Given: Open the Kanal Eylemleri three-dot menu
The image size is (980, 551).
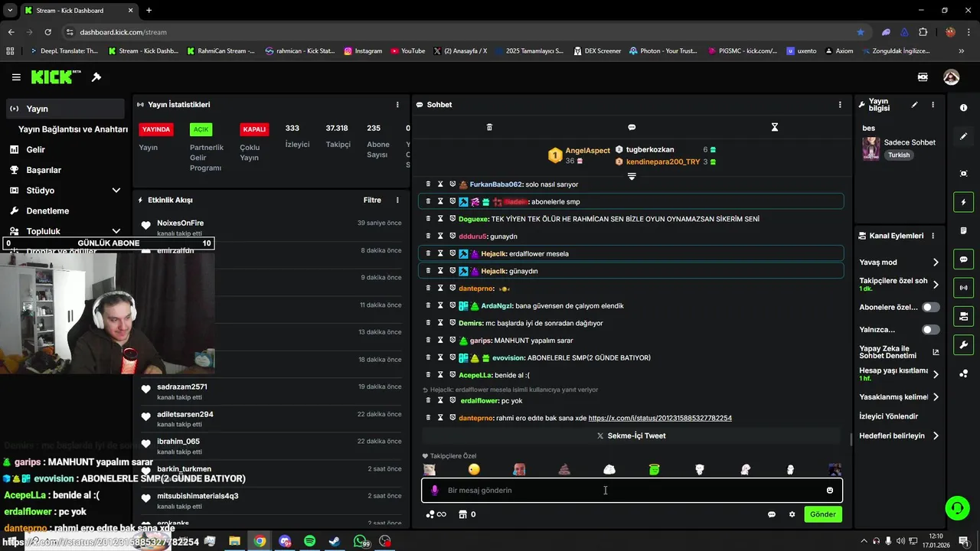Looking at the screenshot, I should coord(933,236).
